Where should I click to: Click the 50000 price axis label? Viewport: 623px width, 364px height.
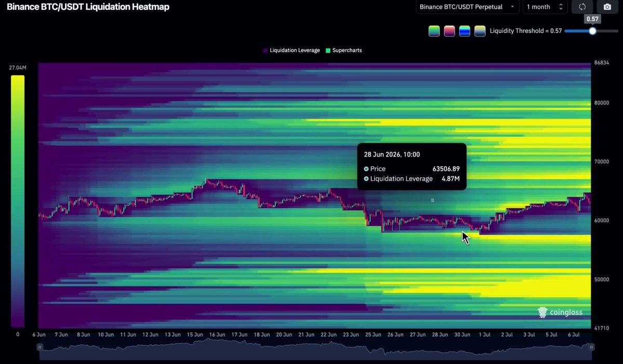click(602, 279)
